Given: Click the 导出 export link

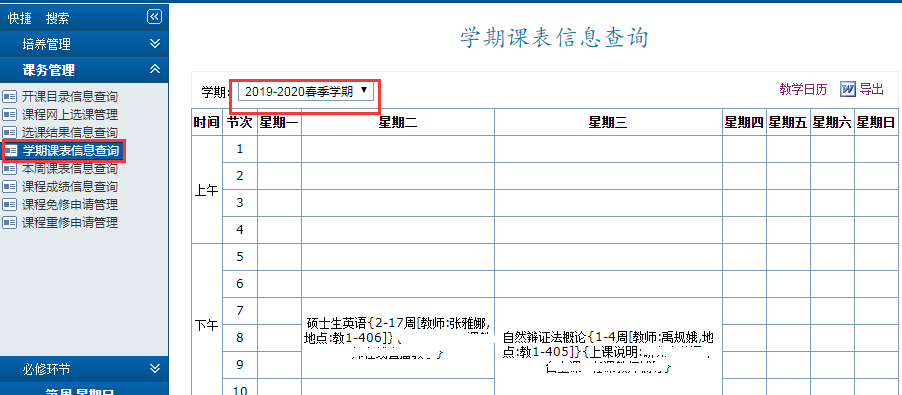Looking at the screenshot, I should click(x=871, y=89).
